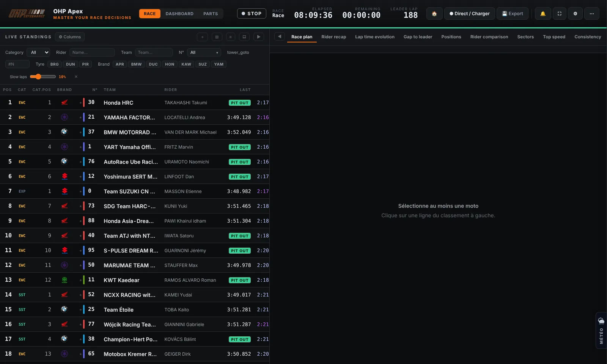The width and height of the screenshot is (607, 364).
Task: Click the Yamaha logo in YAMAHA FACTOR row
Action: [x=64, y=117]
